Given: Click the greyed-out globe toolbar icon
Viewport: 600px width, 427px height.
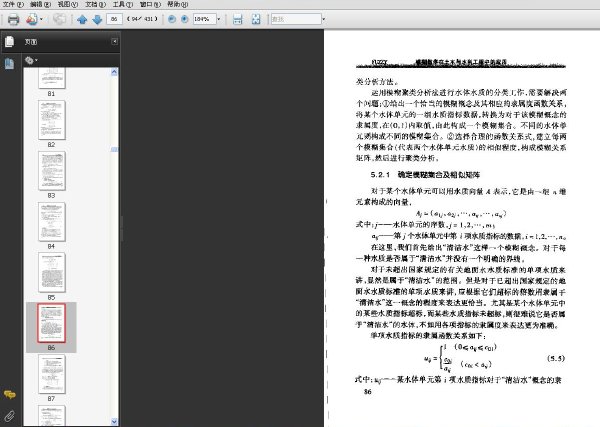Looking at the screenshot, I should (59, 19).
